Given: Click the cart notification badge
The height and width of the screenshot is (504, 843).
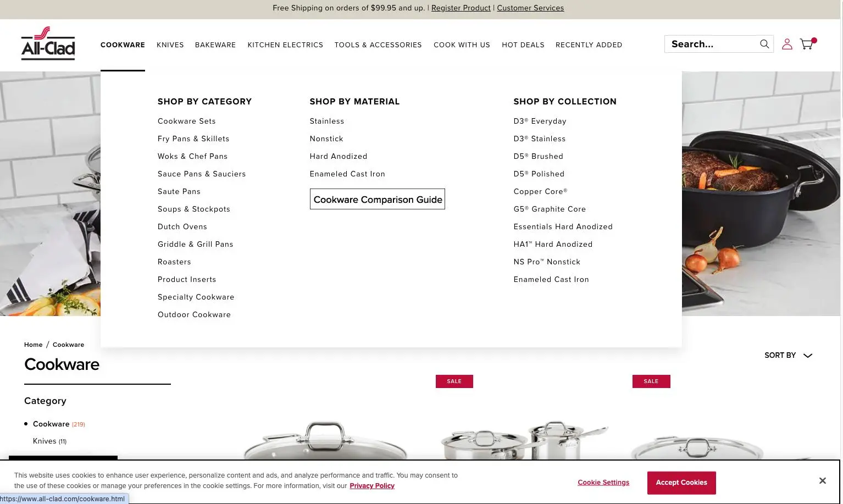Looking at the screenshot, I should pos(814,40).
